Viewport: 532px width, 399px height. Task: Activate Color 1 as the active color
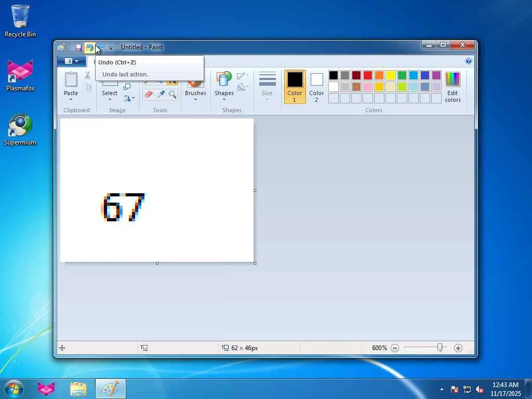(295, 87)
